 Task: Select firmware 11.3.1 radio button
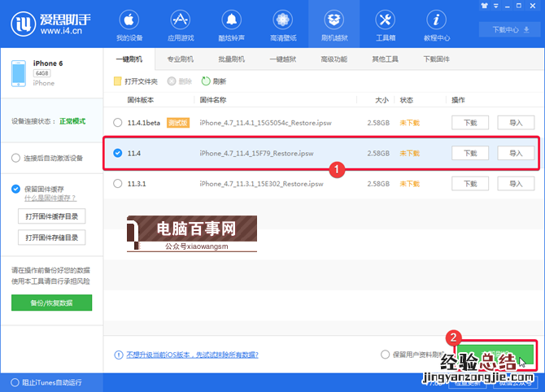(118, 184)
